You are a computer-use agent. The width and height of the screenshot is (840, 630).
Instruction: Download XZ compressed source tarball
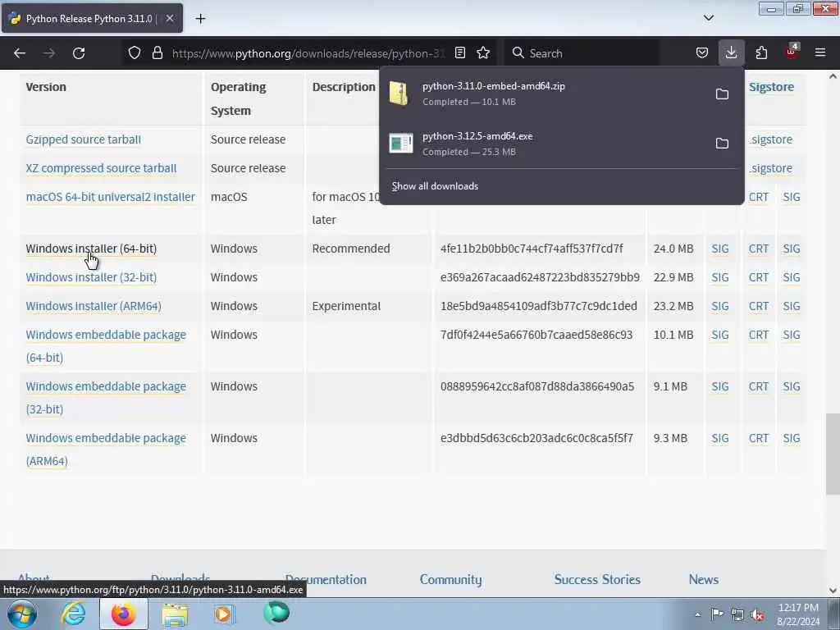tap(101, 168)
